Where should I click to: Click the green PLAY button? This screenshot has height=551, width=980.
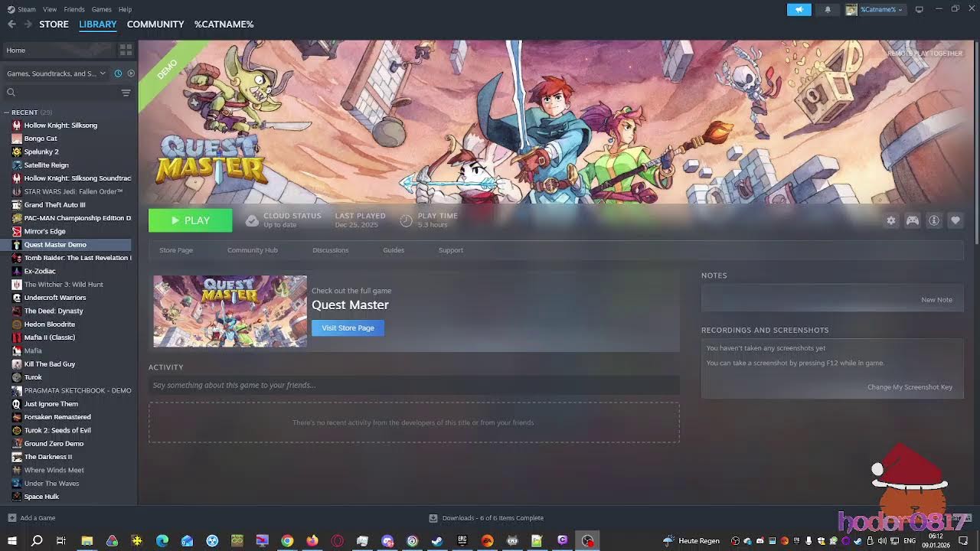pos(191,220)
